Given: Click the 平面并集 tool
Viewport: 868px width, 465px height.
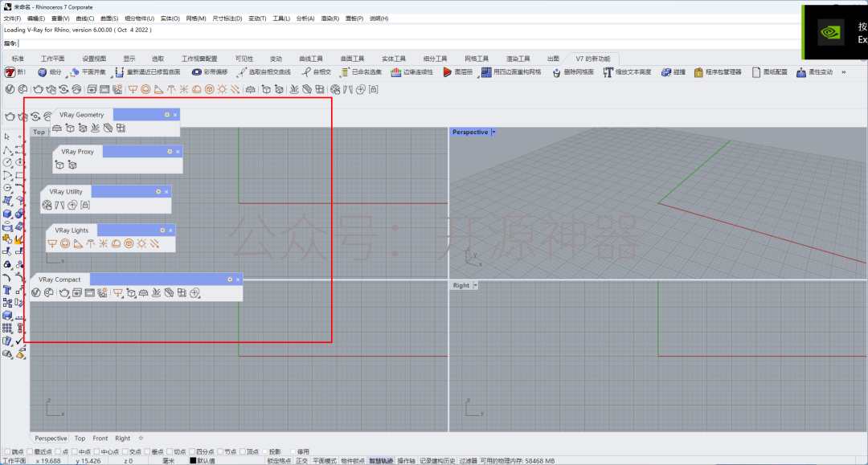Looking at the screenshot, I should point(88,72).
